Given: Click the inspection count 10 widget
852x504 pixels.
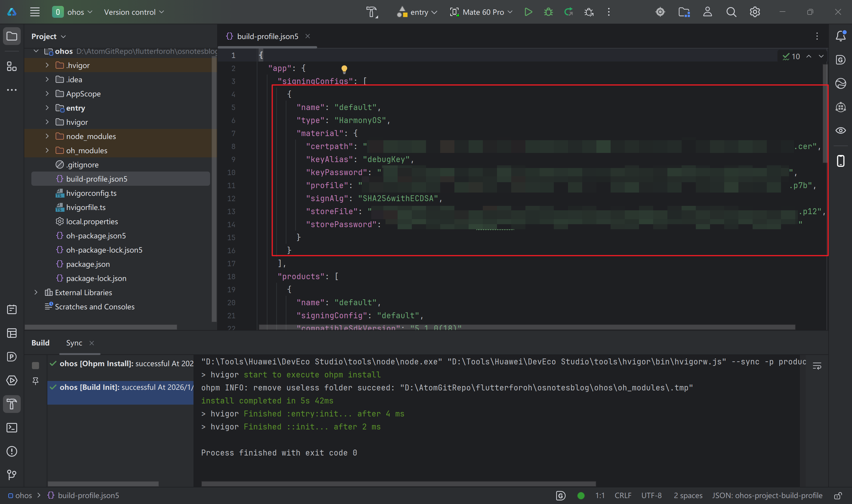Looking at the screenshot, I should [791, 56].
